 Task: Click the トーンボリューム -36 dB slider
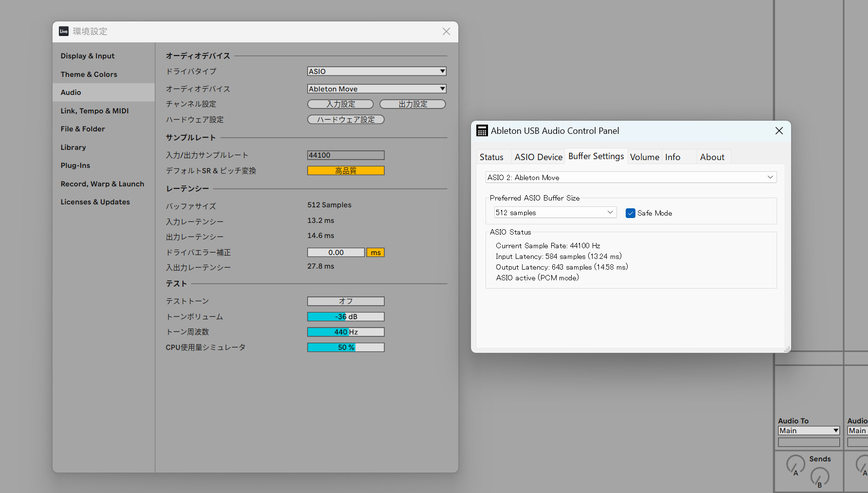345,317
